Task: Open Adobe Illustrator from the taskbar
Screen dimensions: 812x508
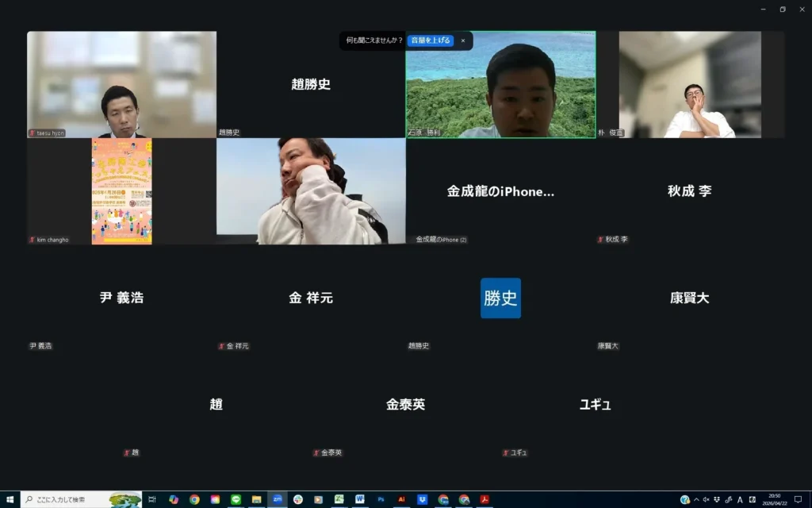Action: click(401, 499)
